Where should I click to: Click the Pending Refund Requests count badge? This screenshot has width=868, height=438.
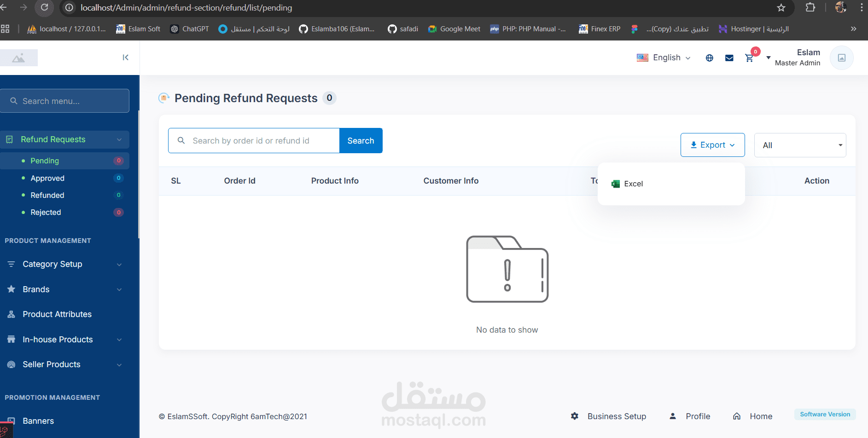coord(329,98)
